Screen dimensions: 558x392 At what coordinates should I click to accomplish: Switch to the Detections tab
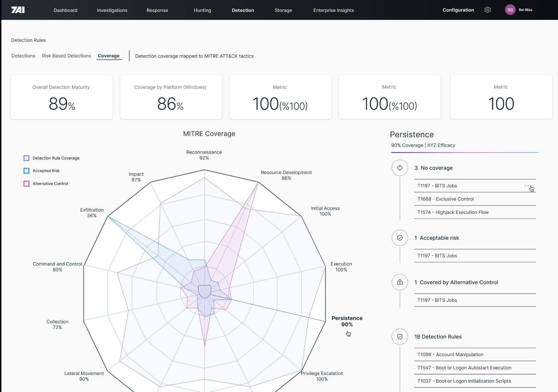click(23, 56)
